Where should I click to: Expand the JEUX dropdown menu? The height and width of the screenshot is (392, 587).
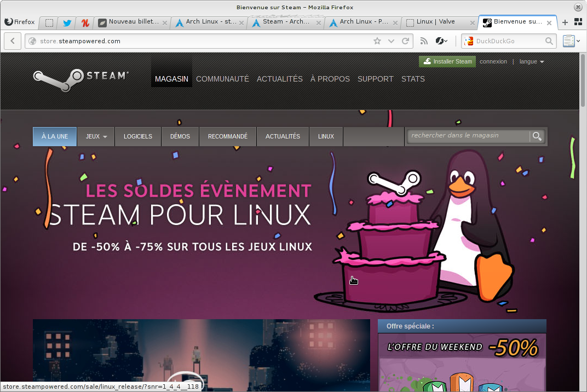(96, 136)
